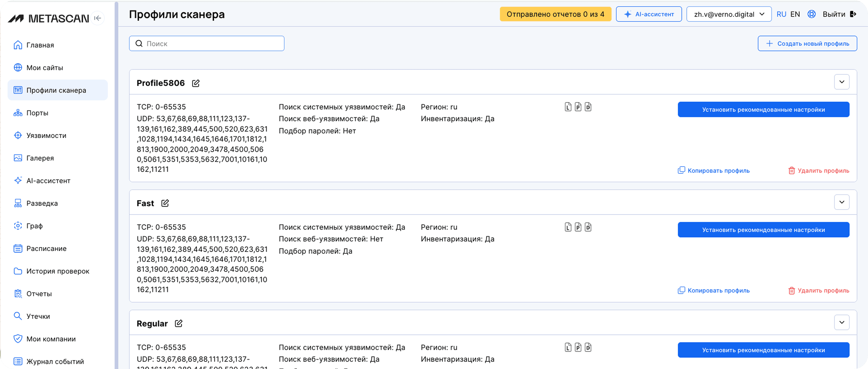The height and width of the screenshot is (369, 868).
Task: Delete the Profile5806 profile
Action: 818,170
